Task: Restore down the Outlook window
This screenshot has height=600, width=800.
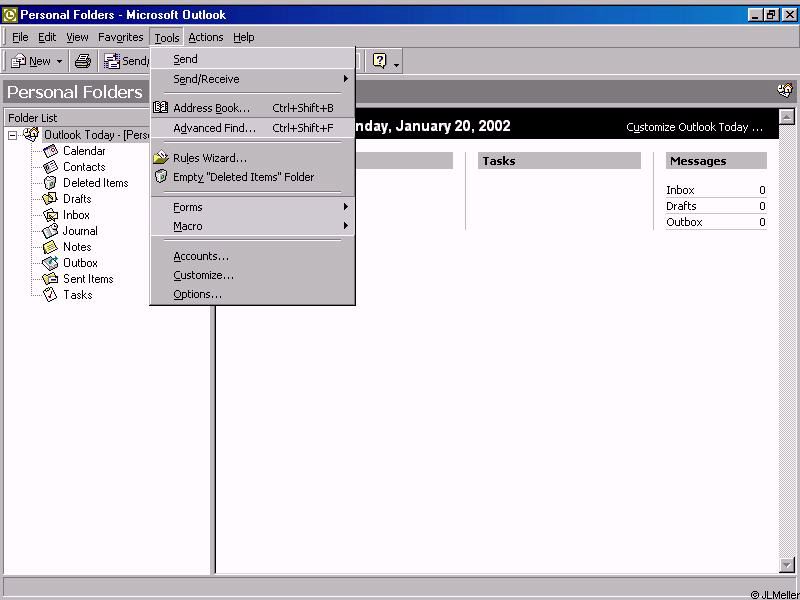Action: (770, 15)
